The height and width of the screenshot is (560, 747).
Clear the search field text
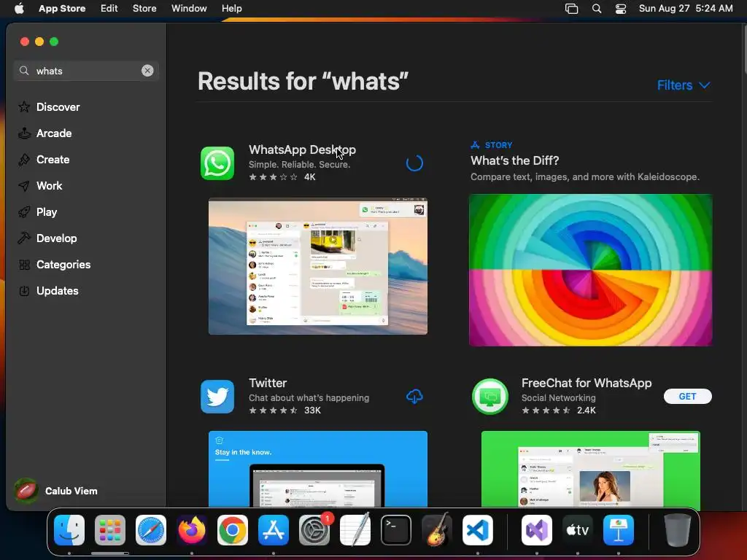147,71
